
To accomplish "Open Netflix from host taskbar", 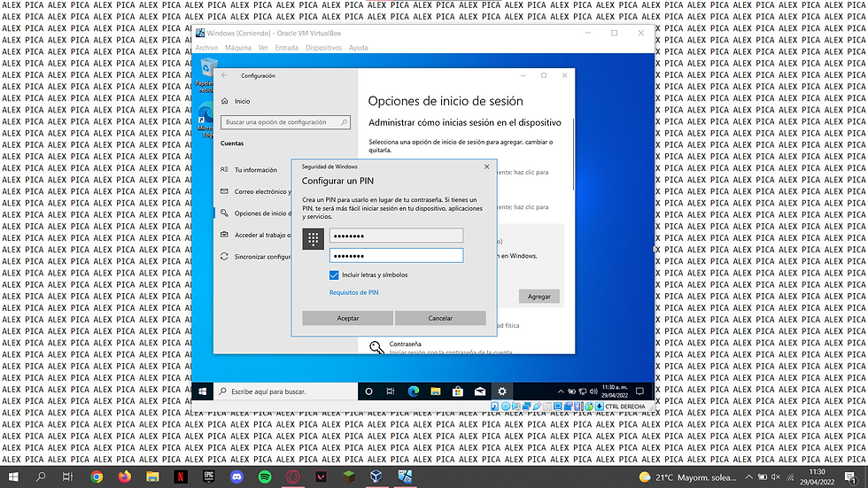I will coord(181,477).
